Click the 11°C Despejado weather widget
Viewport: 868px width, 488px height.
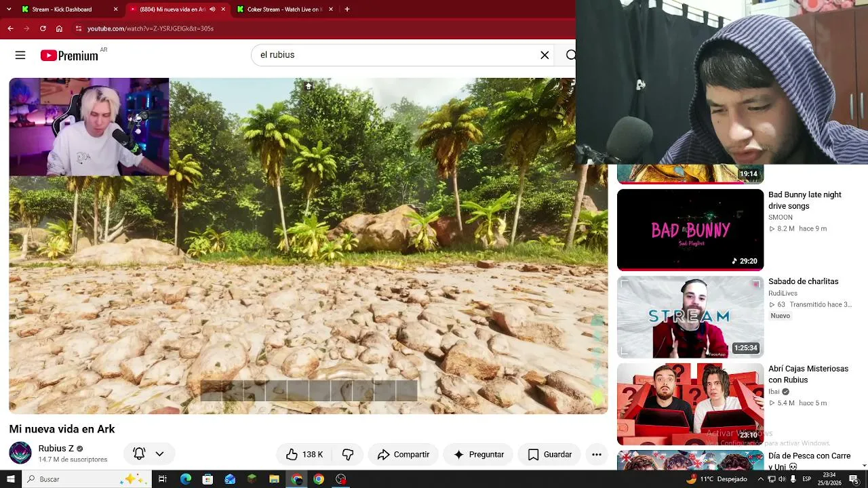coord(717,479)
